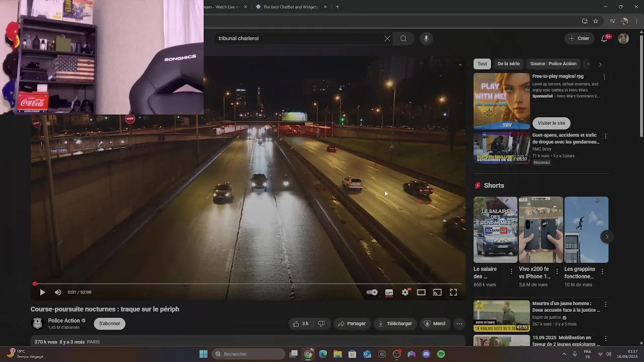Image resolution: width=644 pixels, height=362 pixels.
Task: Close 'The best ChatBot and Widgets' tab
Action: (x=326, y=7)
